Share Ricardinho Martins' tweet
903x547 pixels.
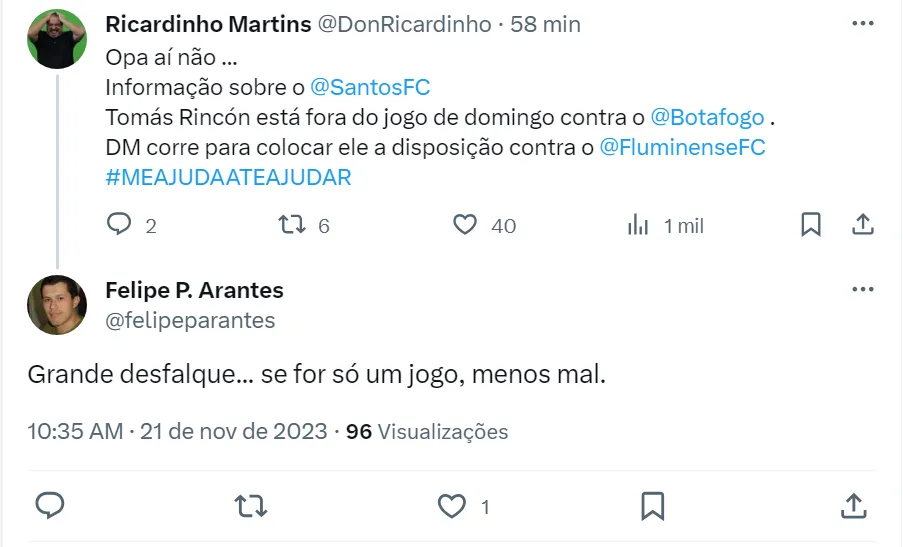point(863,225)
